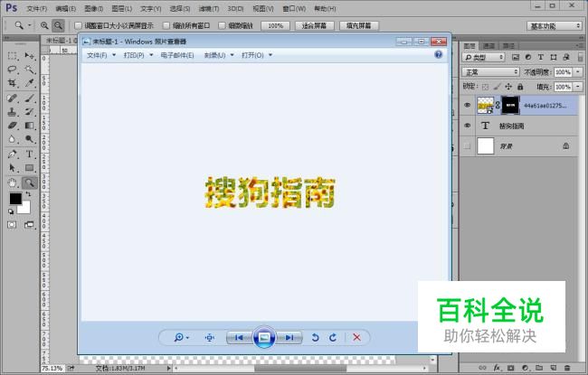Screen dimensions: 588x375
Task: Filter layers by smart objects icon
Action: [566, 57]
